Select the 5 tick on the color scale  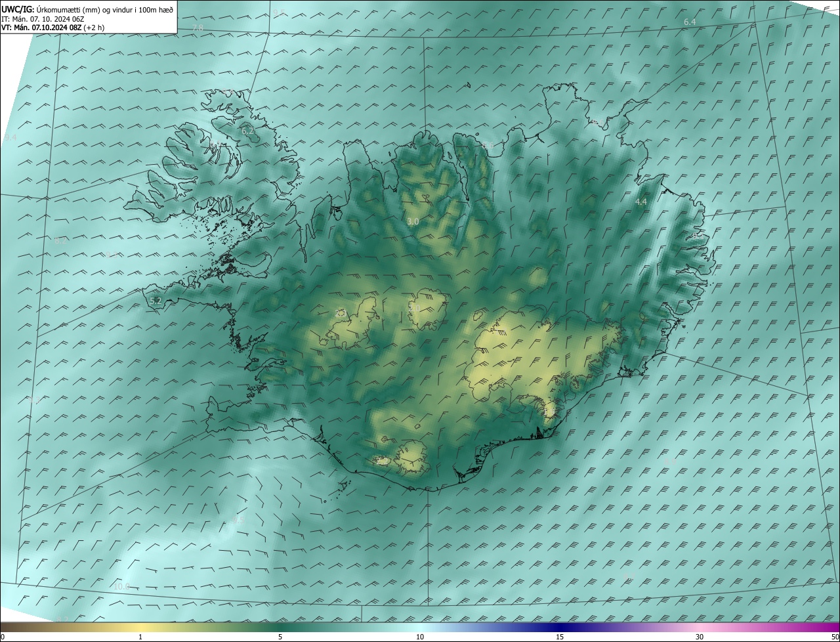pyautogui.click(x=280, y=637)
